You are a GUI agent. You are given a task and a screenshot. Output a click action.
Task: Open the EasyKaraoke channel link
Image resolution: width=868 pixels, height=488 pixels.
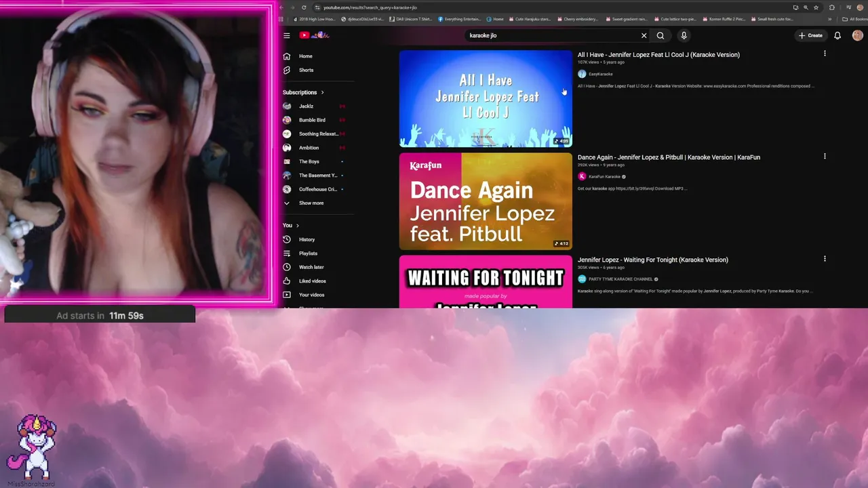601,74
